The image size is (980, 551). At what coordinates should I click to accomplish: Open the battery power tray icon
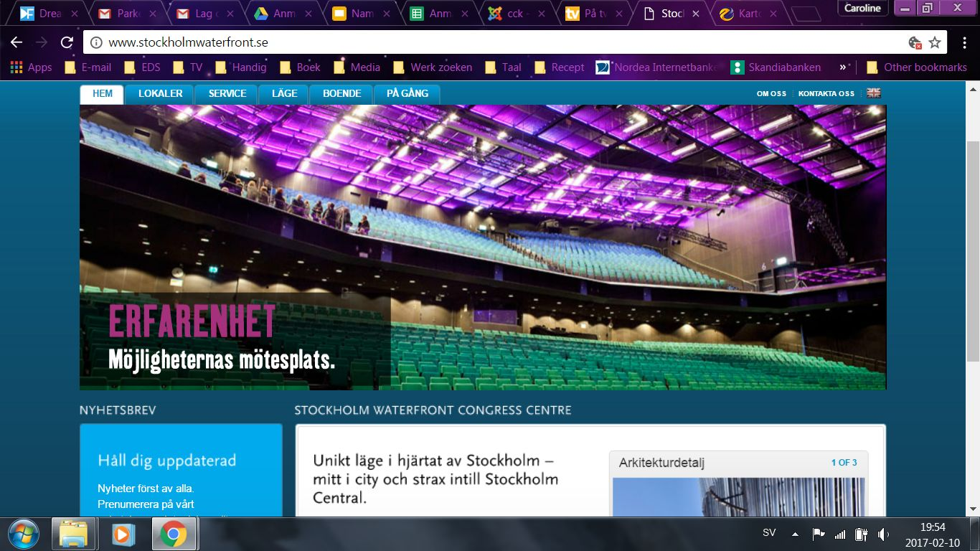[x=862, y=534]
